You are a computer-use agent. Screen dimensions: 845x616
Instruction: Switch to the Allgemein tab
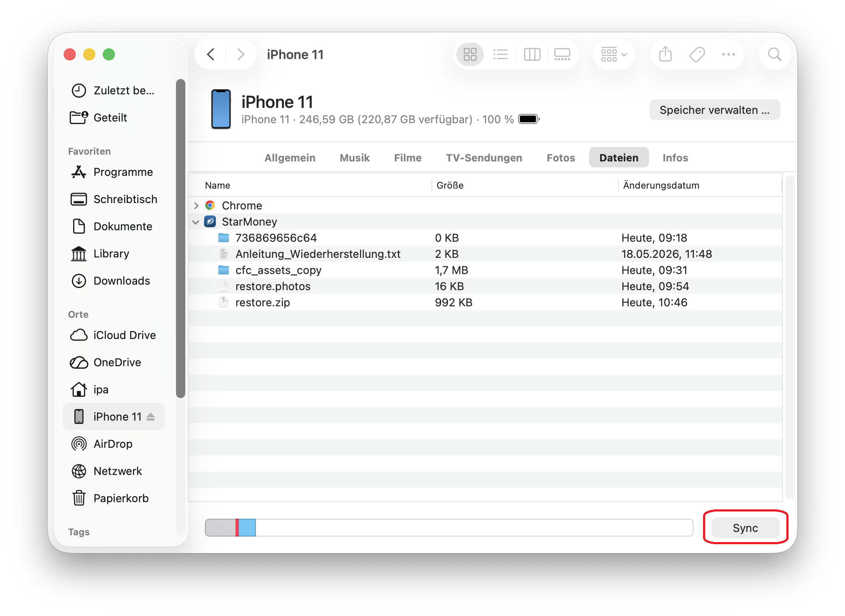[290, 158]
